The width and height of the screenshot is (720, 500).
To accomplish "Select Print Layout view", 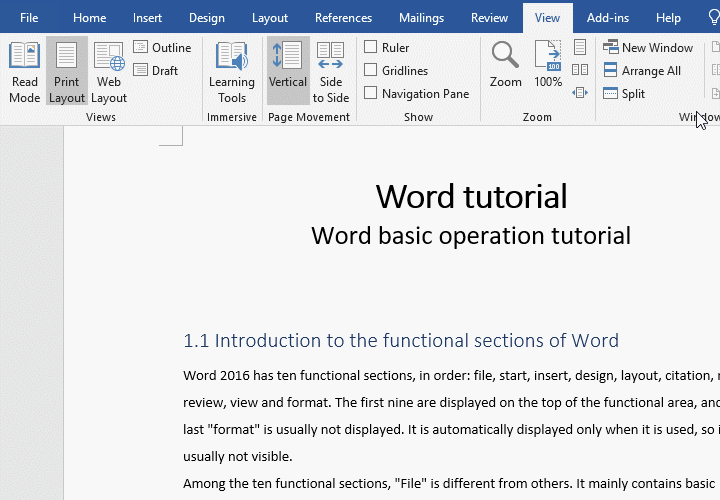I will (x=67, y=72).
